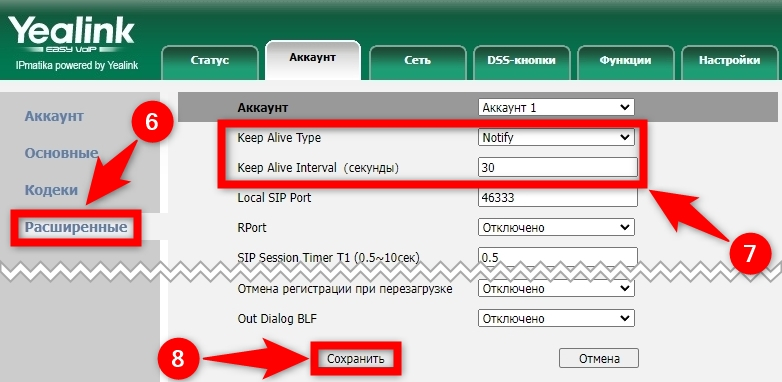This screenshot has width=782, height=382.
Task: Select the Аккаунт tab
Action: pos(313,60)
